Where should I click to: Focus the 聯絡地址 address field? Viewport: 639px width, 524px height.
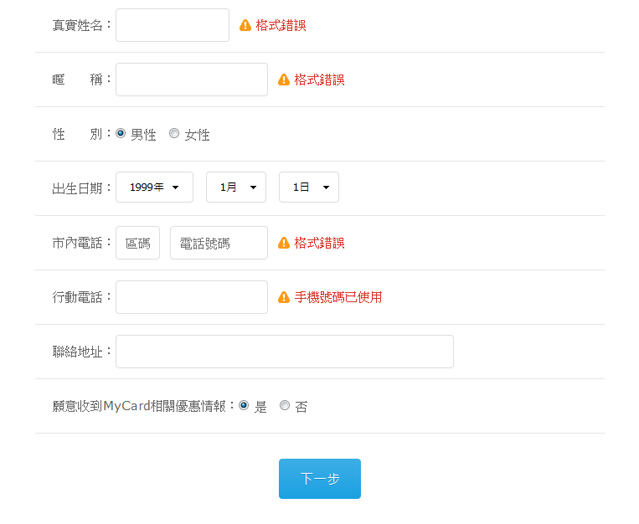[284, 352]
